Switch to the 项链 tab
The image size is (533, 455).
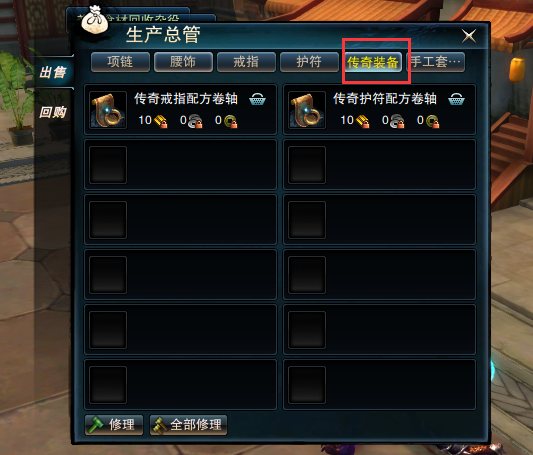click(x=120, y=62)
